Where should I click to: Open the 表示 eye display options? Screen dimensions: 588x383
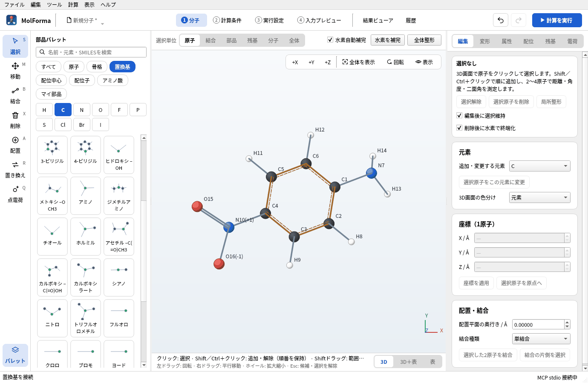pyautogui.click(x=424, y=62)
